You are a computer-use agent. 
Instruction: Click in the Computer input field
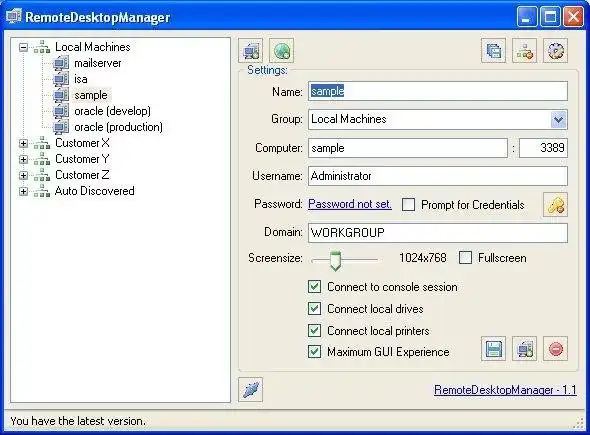click(x=408, y=148)
